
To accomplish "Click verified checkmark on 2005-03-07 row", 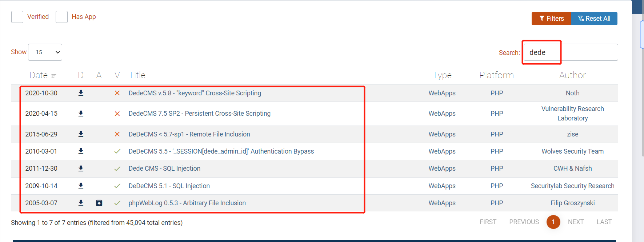I will [x=117, y=203].
